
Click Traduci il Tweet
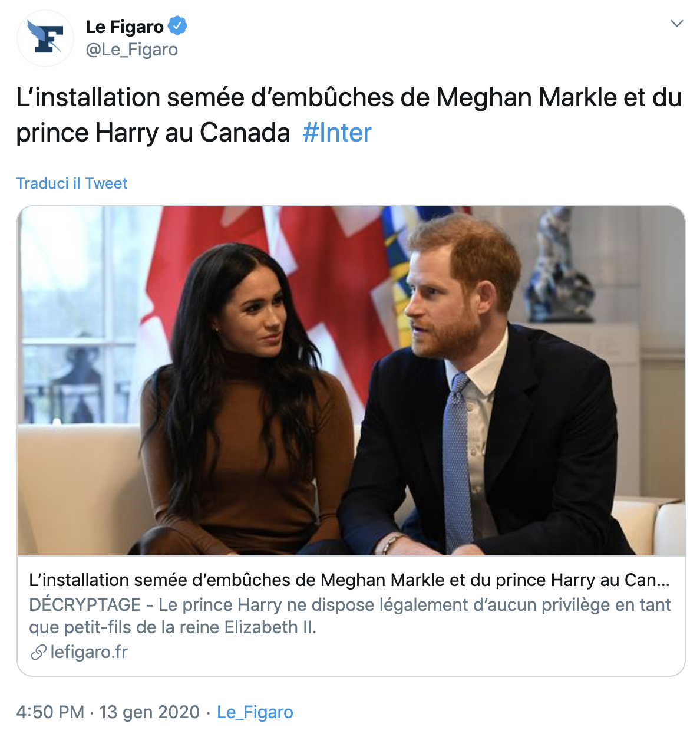(72, 183)
